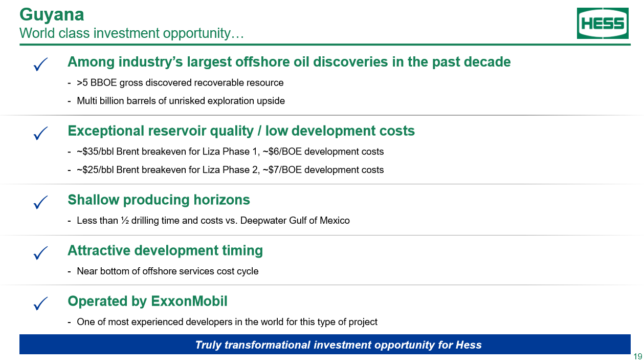Click the Attractive development timing heading
The height and width of the screenshot is (364, 644).
(x=165, y=250)
